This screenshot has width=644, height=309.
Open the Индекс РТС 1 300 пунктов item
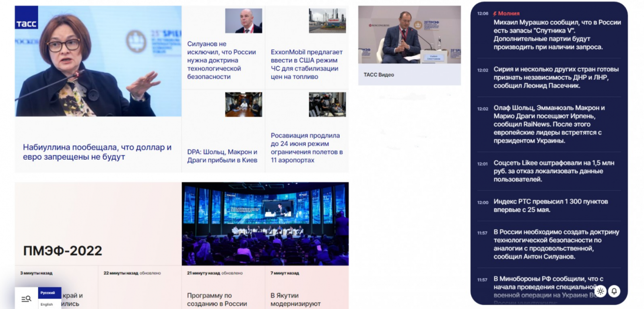click(551, 206)
